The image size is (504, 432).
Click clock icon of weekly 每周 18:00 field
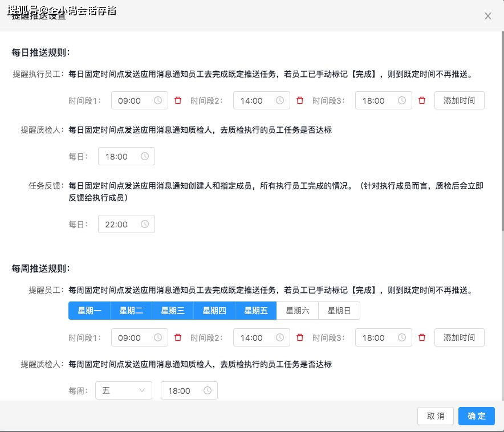(208, 390)
